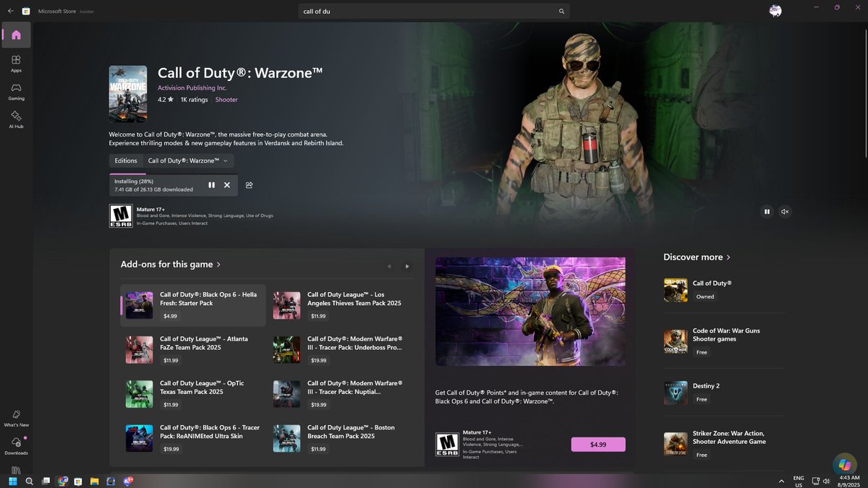Show hidden system tray icons
868x488 pixels.
(x=781, y=481)
